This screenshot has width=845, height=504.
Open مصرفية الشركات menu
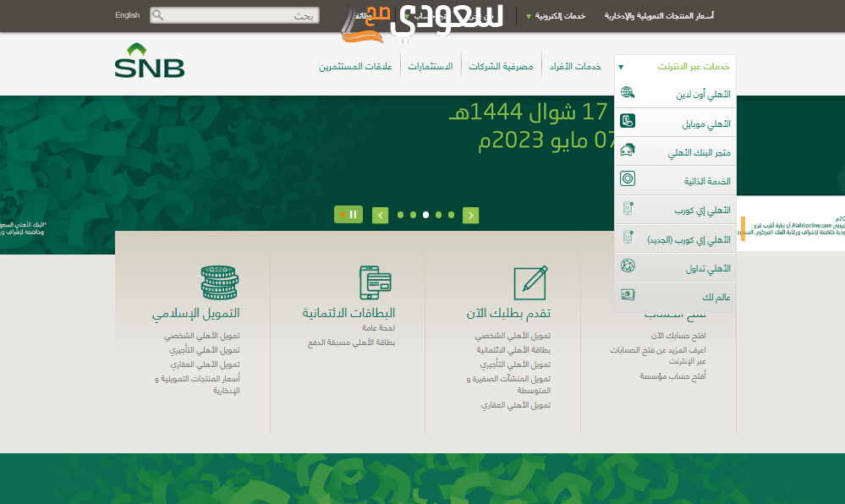[501, 66]
